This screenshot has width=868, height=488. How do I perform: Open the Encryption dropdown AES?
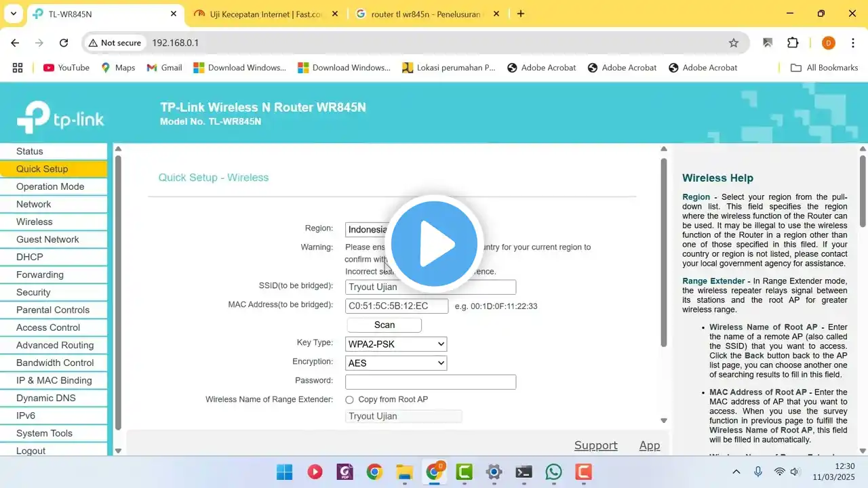click(396, 363)
